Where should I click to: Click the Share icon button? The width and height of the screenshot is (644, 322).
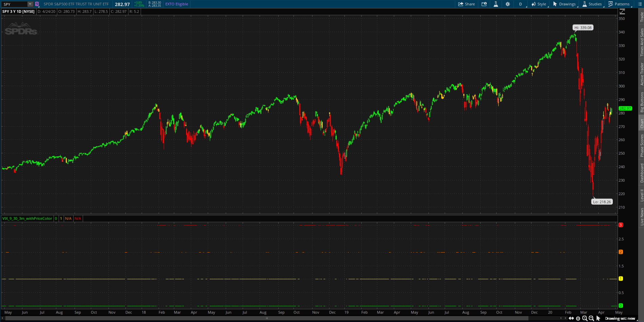point(466,4)
